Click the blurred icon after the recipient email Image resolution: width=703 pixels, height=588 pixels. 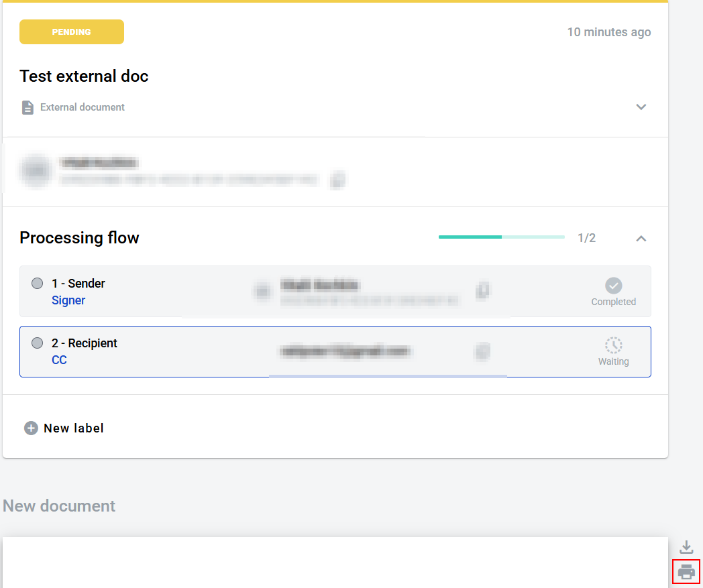tap(482, 351)
